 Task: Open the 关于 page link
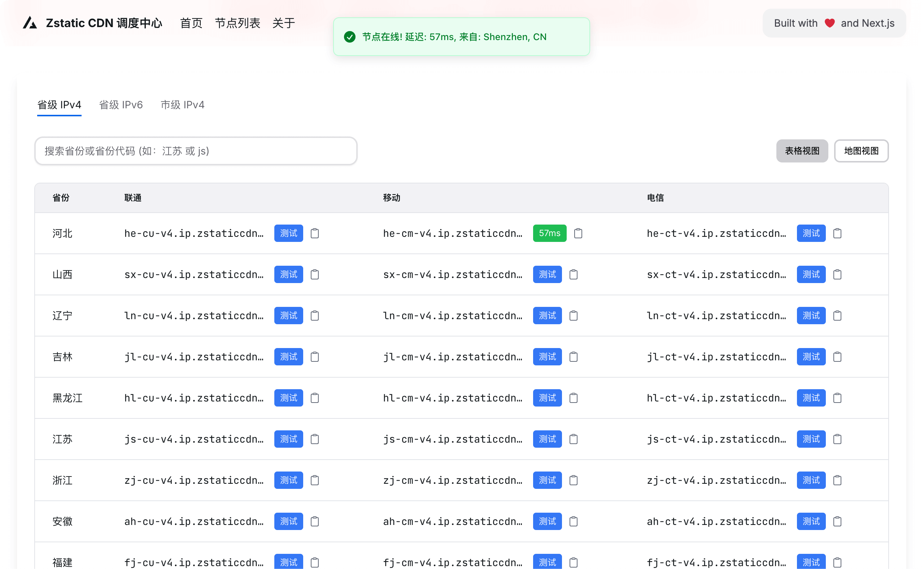click(x=283, y=23)
